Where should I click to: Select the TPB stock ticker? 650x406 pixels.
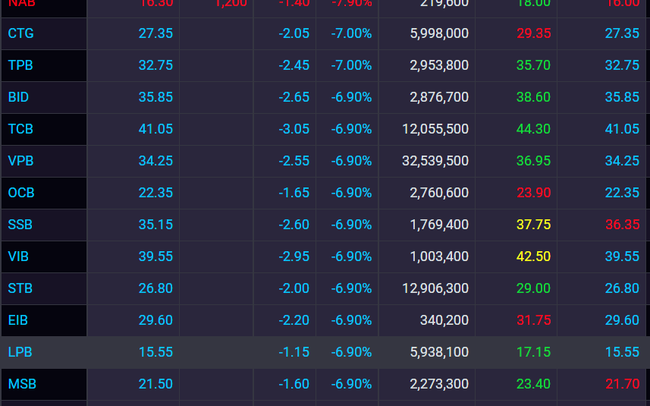point(20,65)
